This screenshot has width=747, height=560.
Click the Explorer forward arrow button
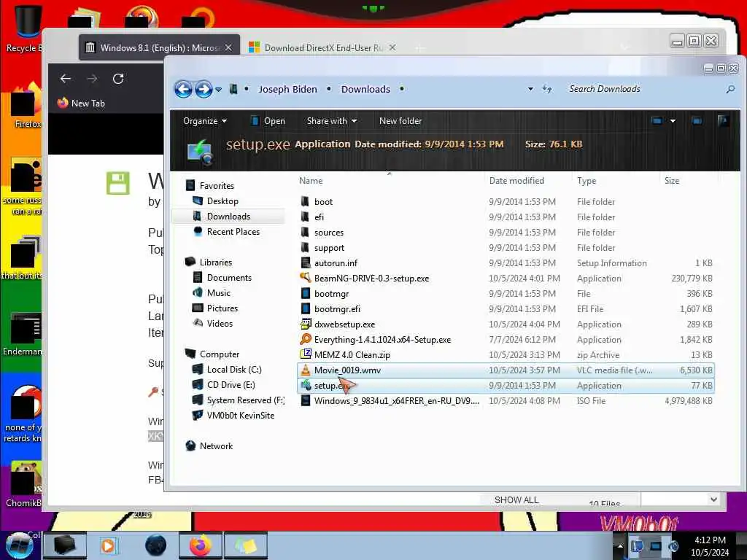[x=204, y=89]
